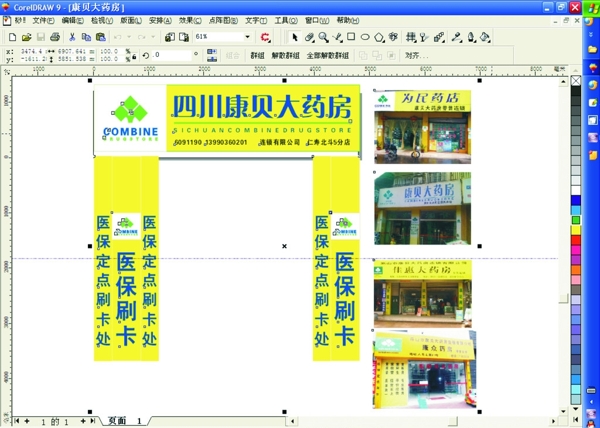Cut selection with the scissors icon
This screenshot has height=428, width=600.
coord(72,37)
